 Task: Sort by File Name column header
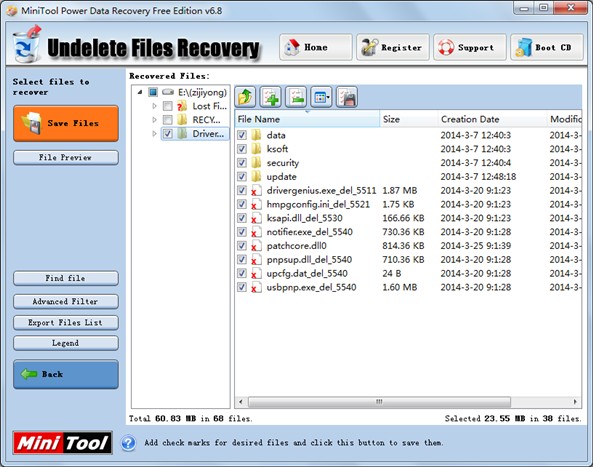click(x=307, y=119)
